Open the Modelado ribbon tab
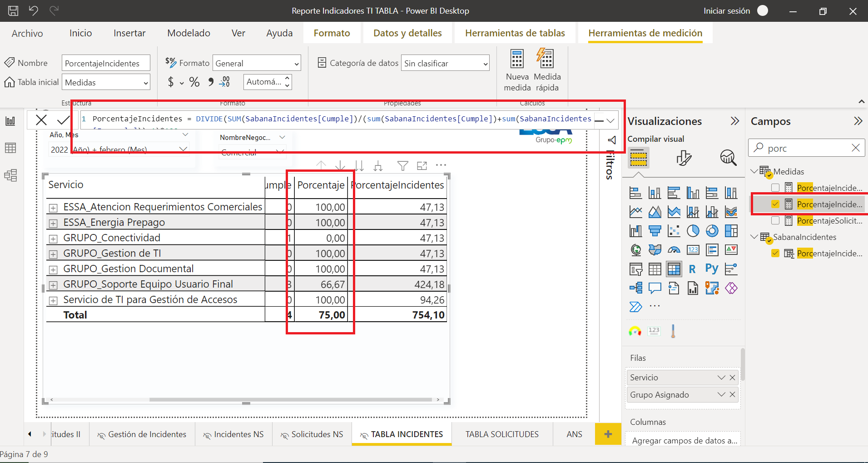This screenshot has width=868, height=463. (188, 33)
